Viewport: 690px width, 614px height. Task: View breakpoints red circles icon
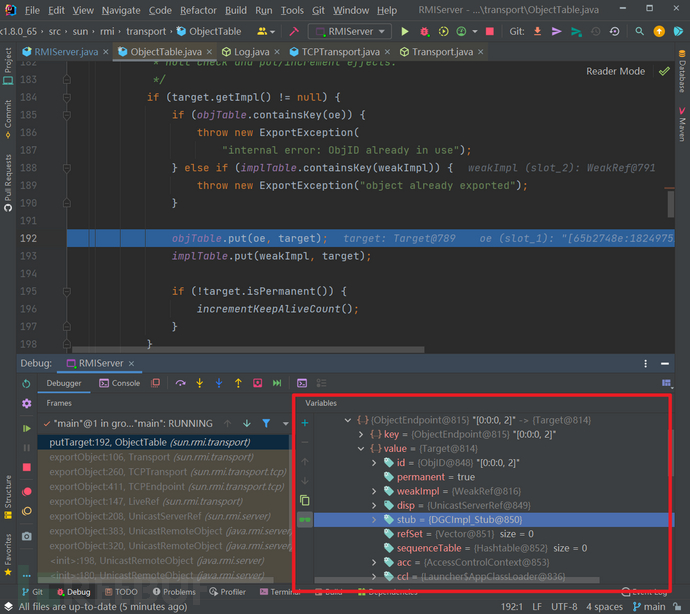click(26, 492)
